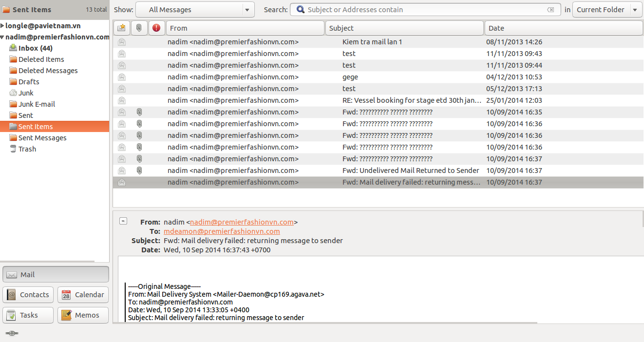
Task: Open the 'Current Folder' search scope dropdown
Action: point(607,10)
